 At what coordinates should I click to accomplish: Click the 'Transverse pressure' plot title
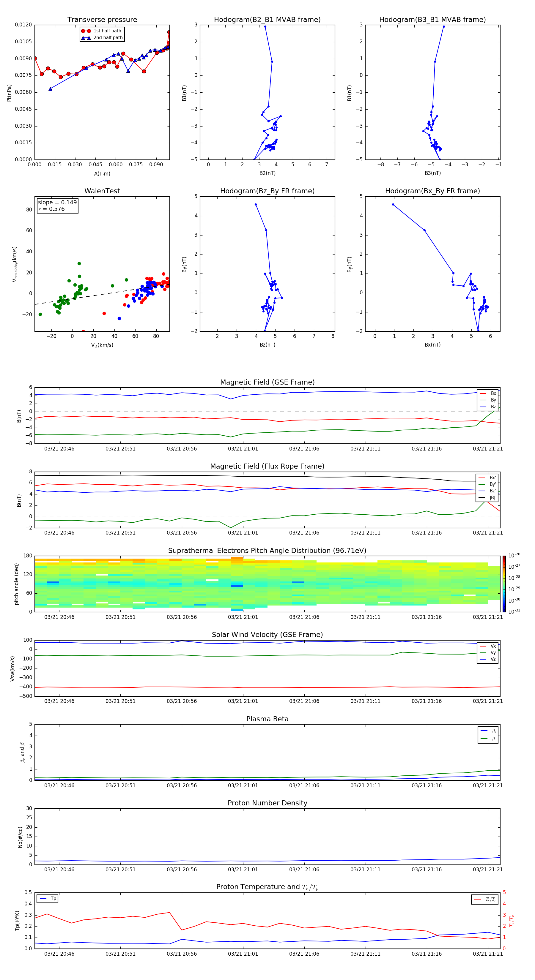click(102, 20)
